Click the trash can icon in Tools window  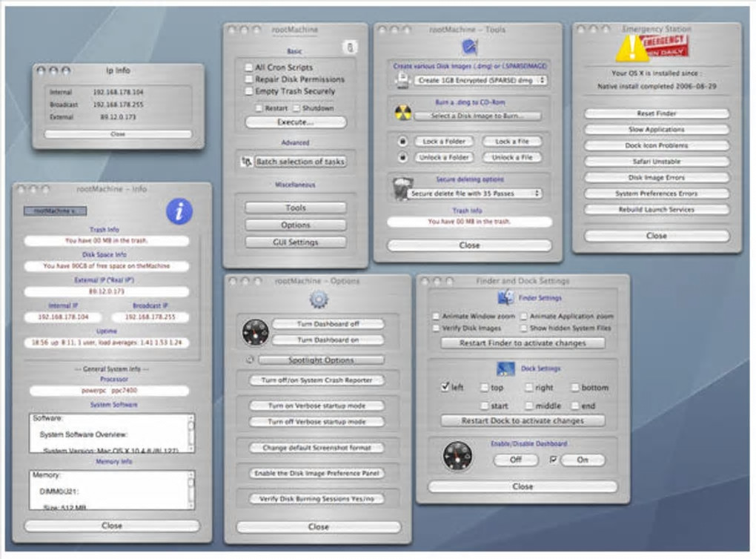pos(402,189)
